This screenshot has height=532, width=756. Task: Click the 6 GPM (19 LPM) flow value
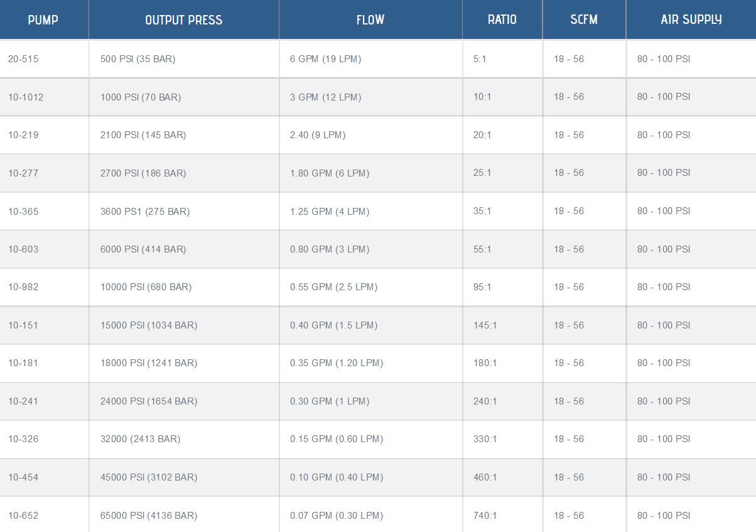click(x=325, y=59)
